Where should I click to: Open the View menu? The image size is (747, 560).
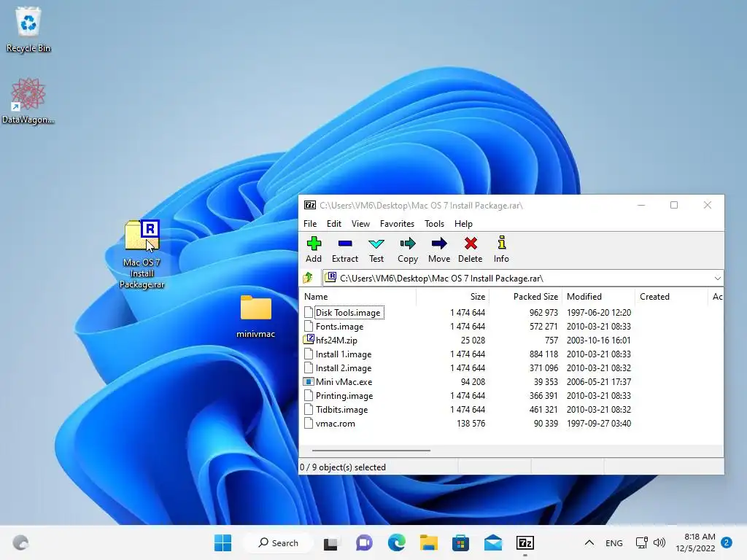click(360, 223)
